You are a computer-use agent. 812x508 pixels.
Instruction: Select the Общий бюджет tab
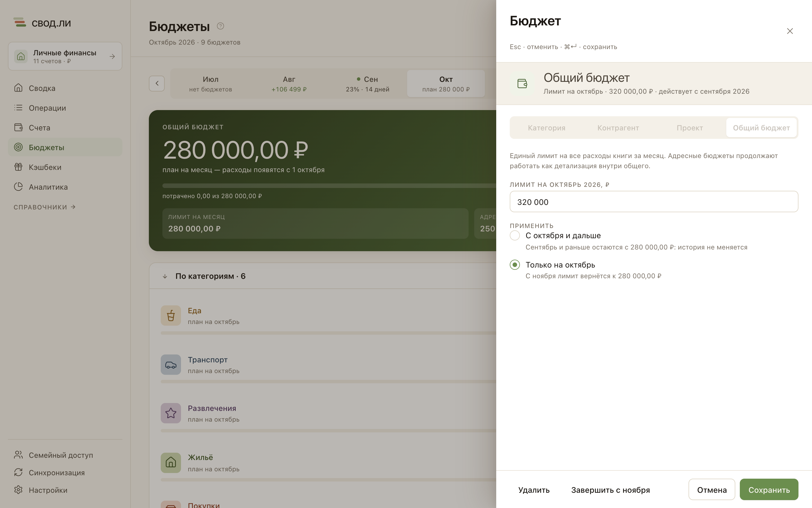pyautogui.click(x=761, y=128)
